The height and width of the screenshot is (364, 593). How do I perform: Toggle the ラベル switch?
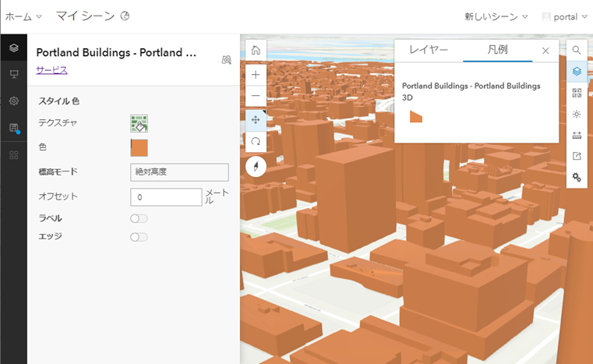click(x=139, y=219)
